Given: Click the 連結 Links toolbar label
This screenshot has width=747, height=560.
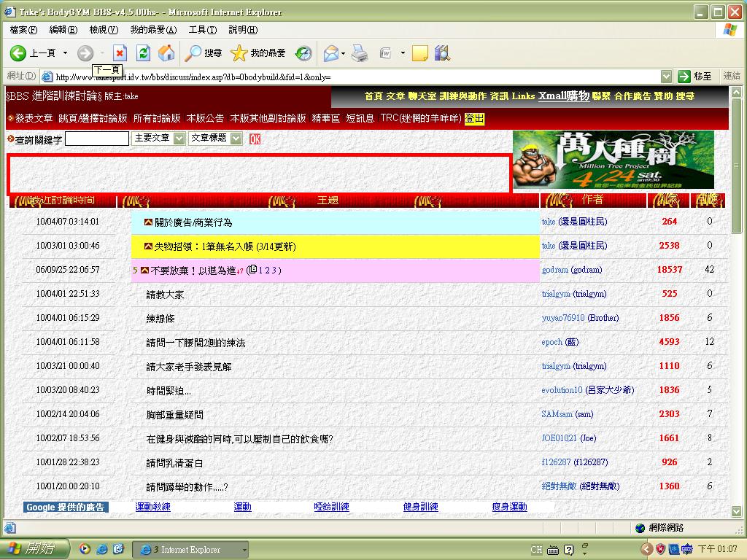Looking at the screenshot, I should tap(732, 76).
